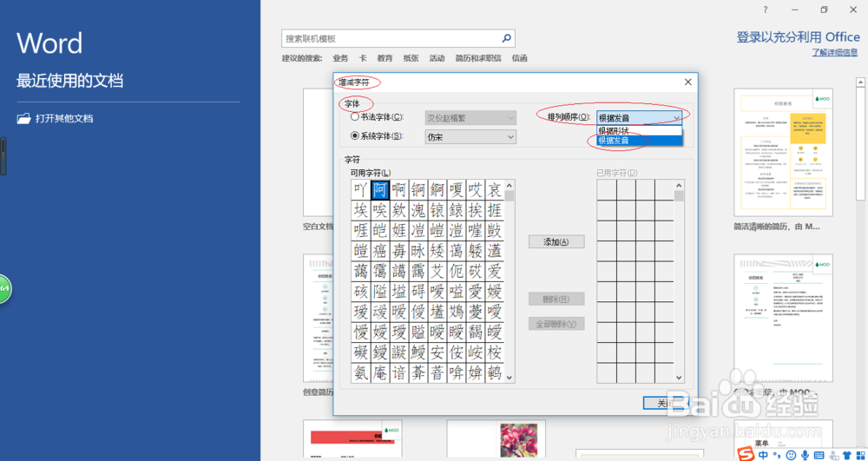This screenshot has width=868, height=461.
Task: Close the 增减字符 dialog with X
Action: pos(688,82)
